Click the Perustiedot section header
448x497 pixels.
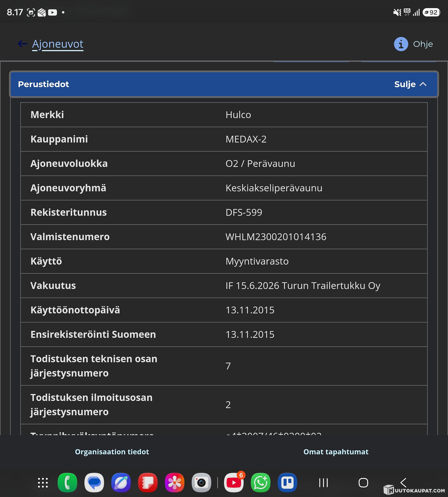(x=224, y=84)
